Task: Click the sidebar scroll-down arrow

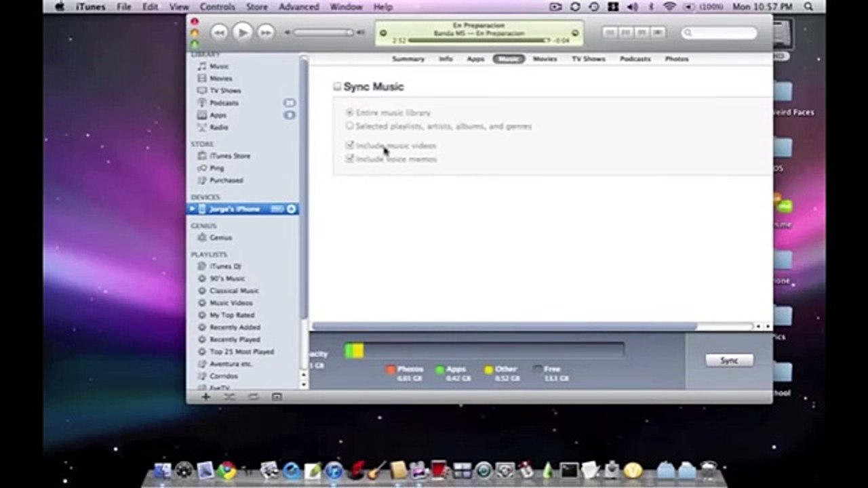Action: (x=304, y=384)
